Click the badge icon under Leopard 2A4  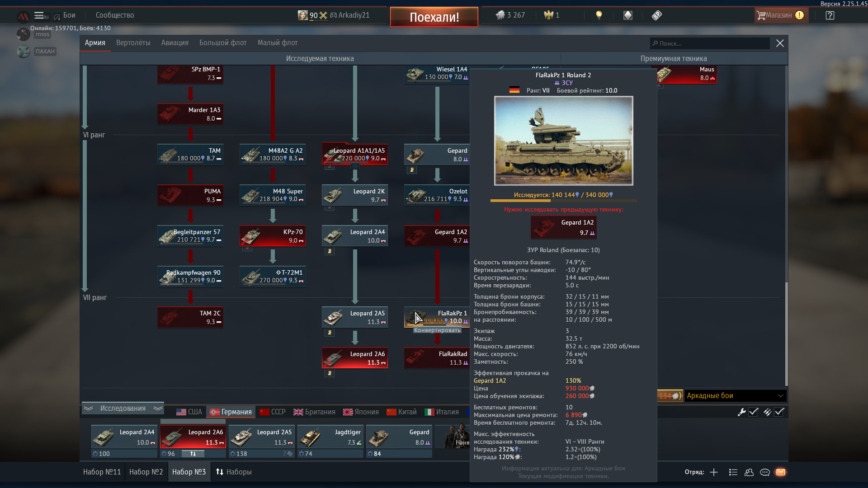click(x=330, y=251)
